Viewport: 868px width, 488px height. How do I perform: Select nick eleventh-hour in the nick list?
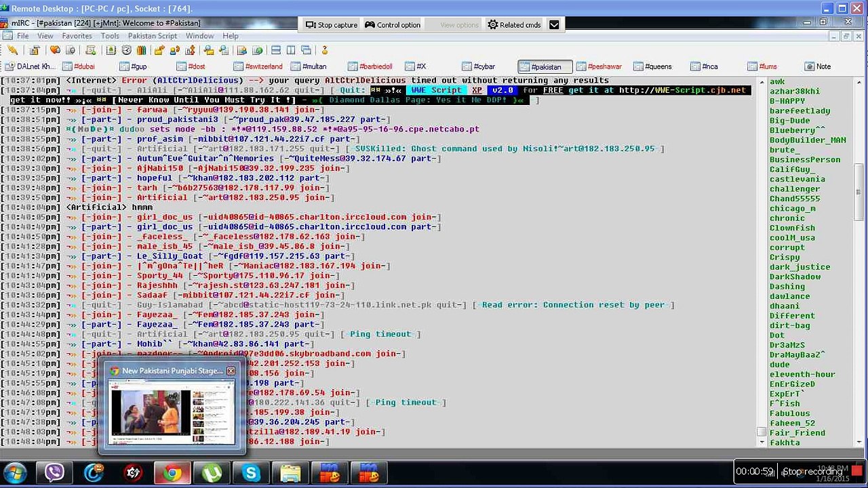[802, 374]
